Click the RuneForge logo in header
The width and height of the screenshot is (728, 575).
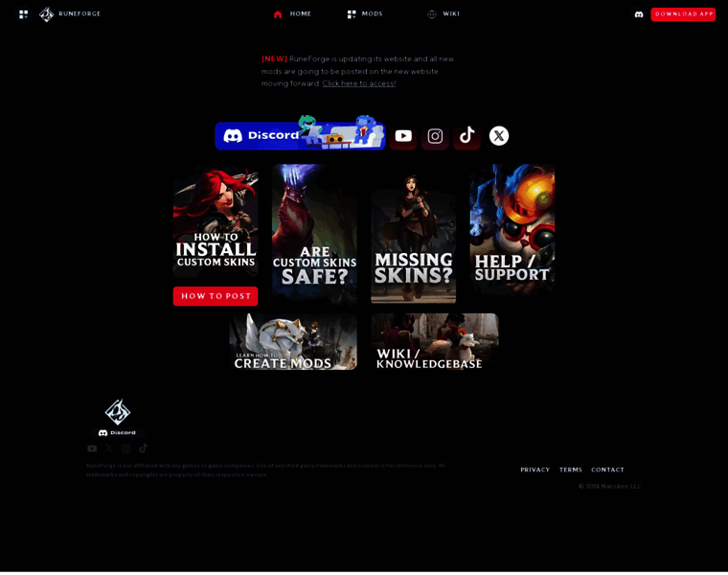point(46,14)
